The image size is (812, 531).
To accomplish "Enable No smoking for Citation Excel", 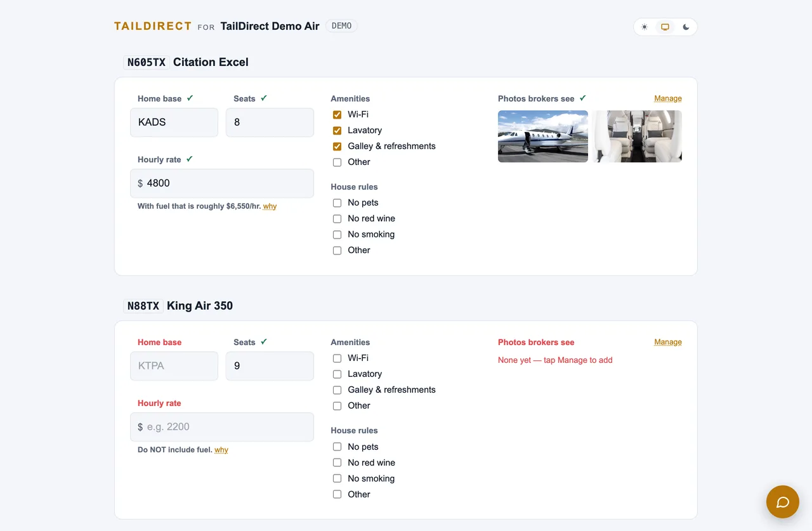I will 337,235.
